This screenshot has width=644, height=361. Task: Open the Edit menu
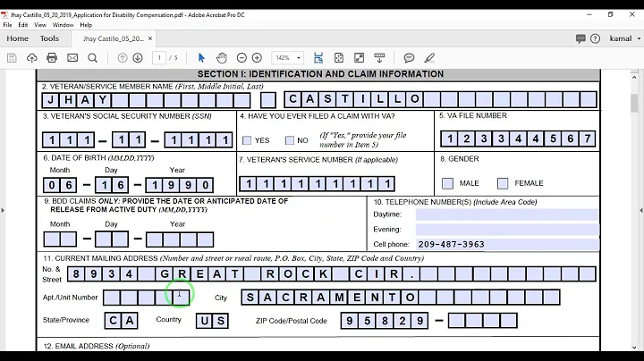[x=23, y=25]
